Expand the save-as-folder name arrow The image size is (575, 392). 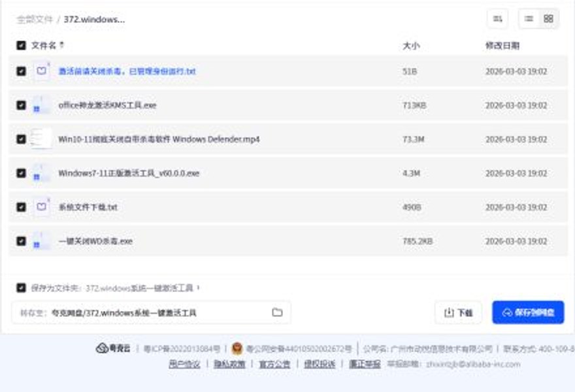tap(198, 288)
